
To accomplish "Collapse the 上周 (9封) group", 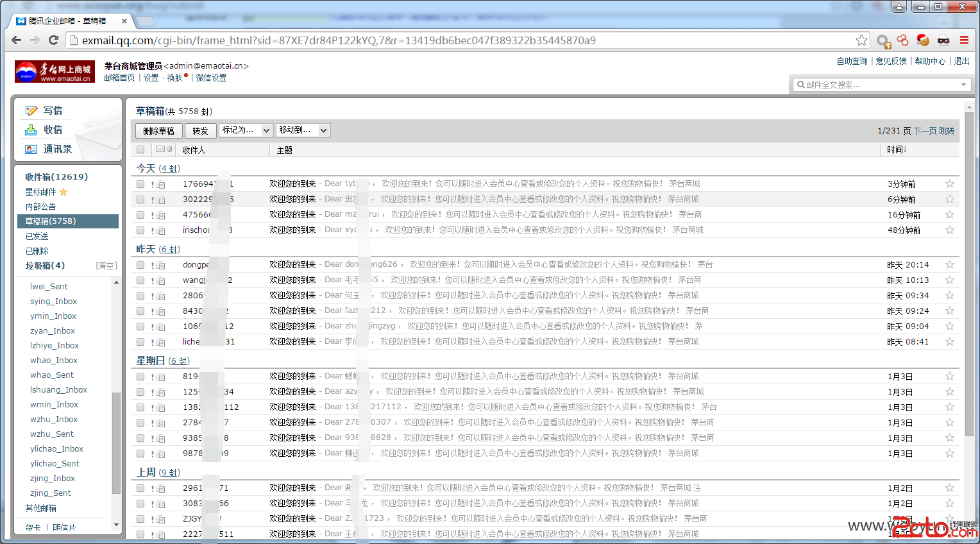I will pyautogui.click(x=158, y=472).
